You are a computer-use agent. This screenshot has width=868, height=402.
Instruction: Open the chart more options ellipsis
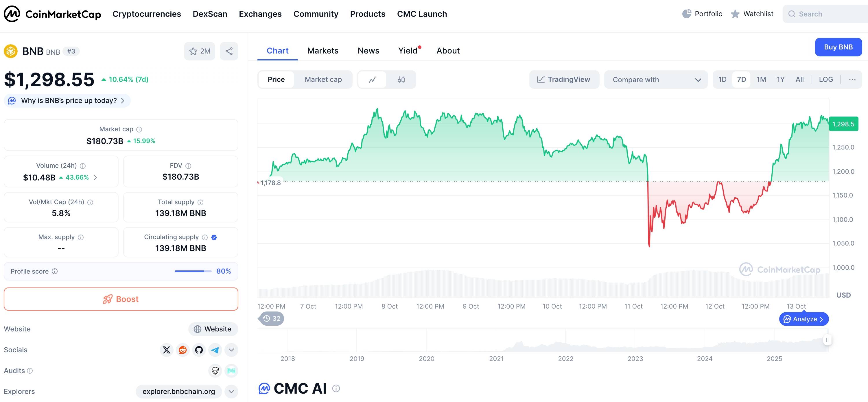[x=852, y=80]
